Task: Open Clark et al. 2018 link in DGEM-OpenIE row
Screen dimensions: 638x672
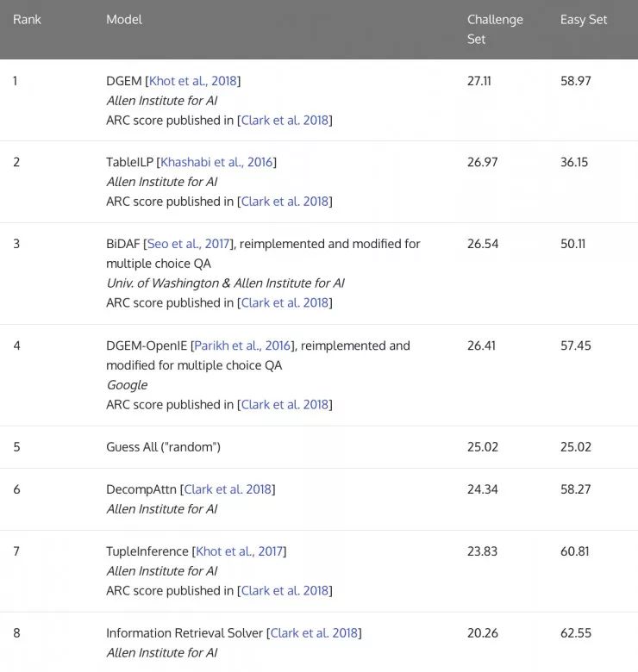Action: (x=285, y=405)
